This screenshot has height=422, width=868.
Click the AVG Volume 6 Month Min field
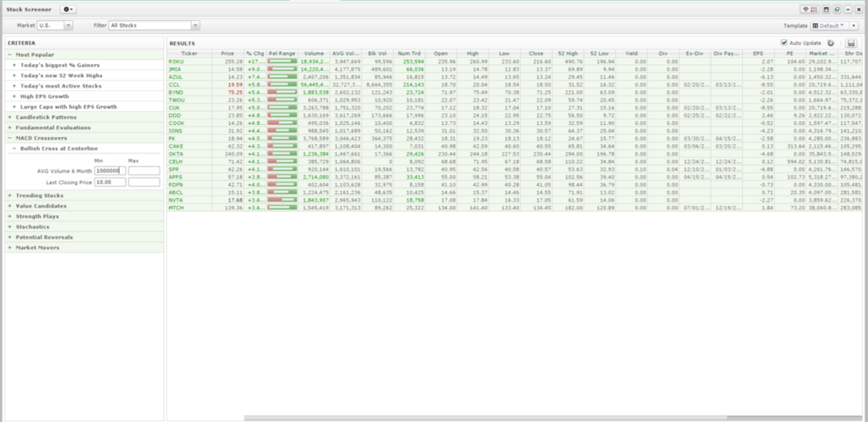click(x=110, y=171)
